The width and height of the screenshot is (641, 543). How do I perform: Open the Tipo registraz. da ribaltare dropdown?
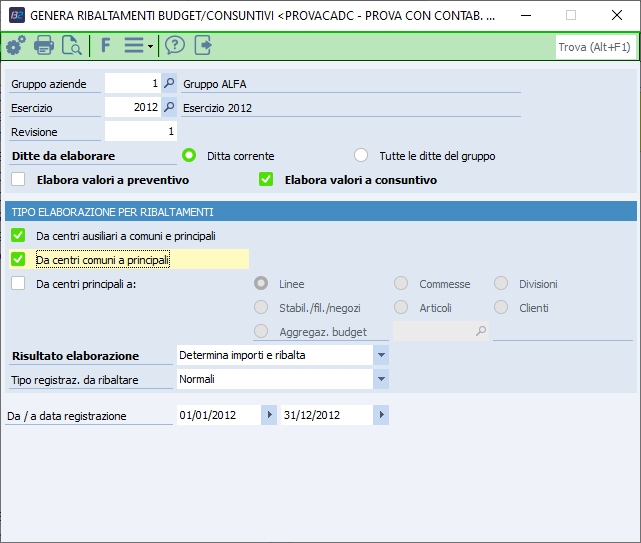pyautogui.click(x=381, y=379)
